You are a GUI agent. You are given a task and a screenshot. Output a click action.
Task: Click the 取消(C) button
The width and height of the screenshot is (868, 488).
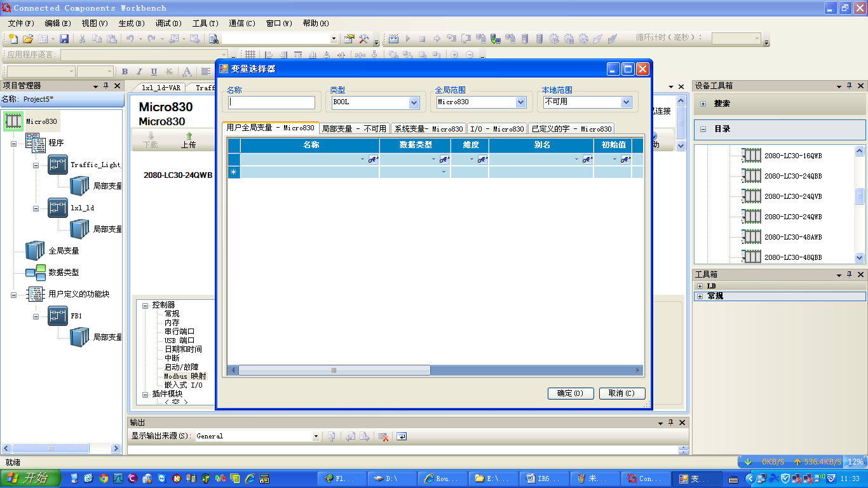click(621, 393)
